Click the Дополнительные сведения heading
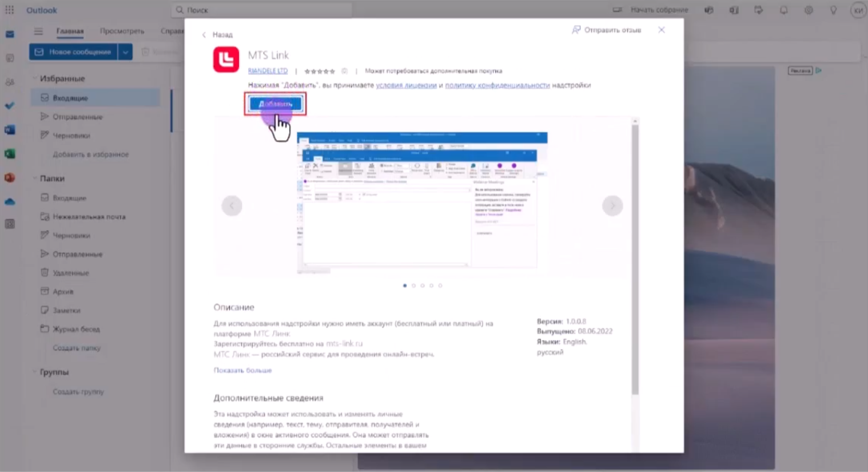Viewport: 868px width, 472px height. pyautogui.click(x=268, y=398)
